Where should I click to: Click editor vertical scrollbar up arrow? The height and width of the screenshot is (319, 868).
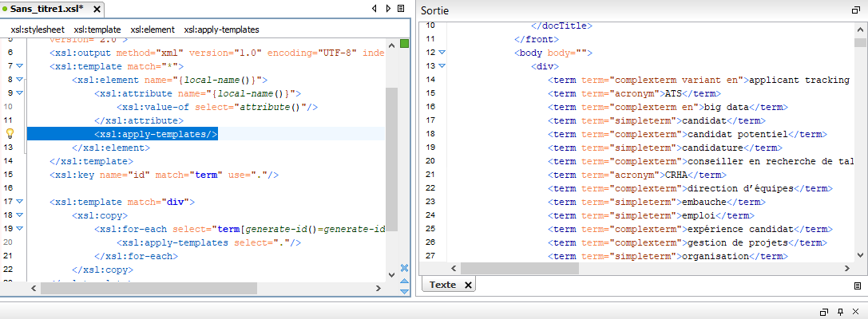tap(392, 45)
